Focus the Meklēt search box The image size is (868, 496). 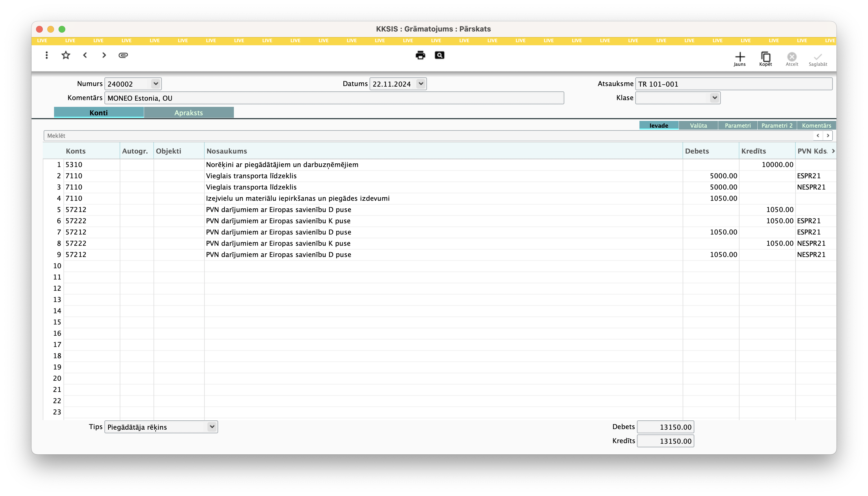click(428, 136)
